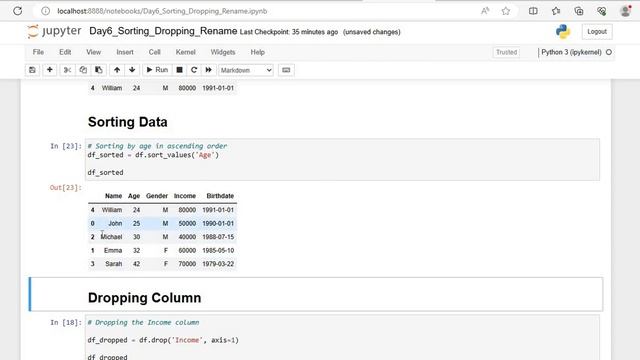Interrupt the kernel stop icon
640x360 pixels.
tap(179, 70)
